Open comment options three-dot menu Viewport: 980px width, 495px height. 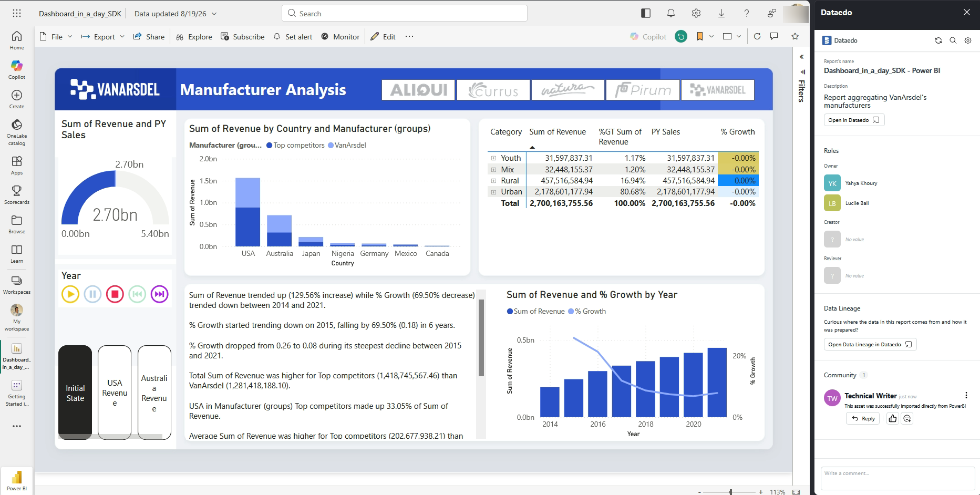tap(966, 395)
